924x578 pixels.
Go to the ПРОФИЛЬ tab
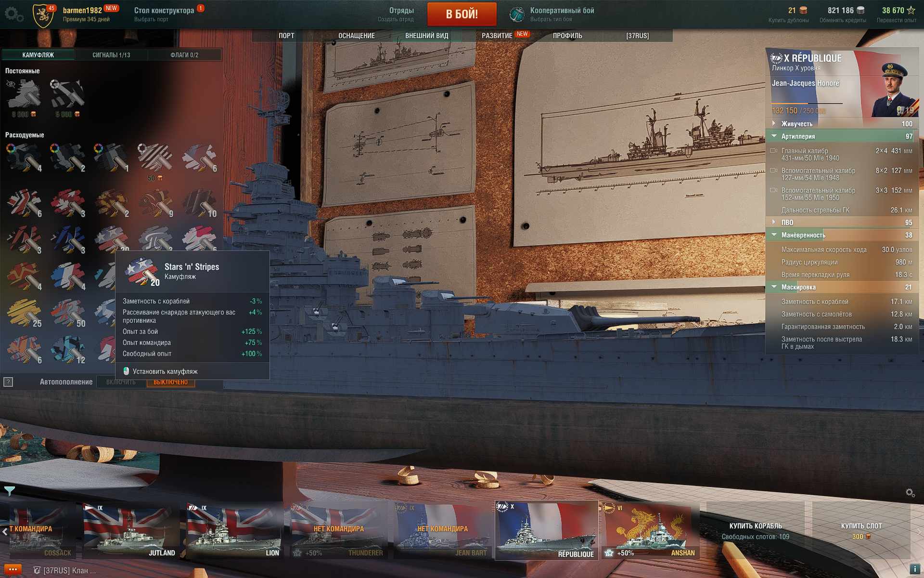click(567, 36)
